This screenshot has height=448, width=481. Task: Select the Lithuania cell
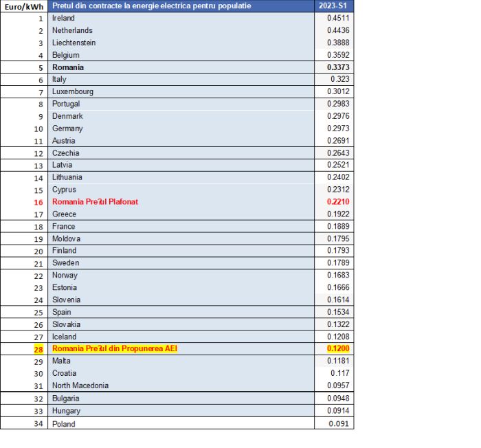click(x=181, y=177)
